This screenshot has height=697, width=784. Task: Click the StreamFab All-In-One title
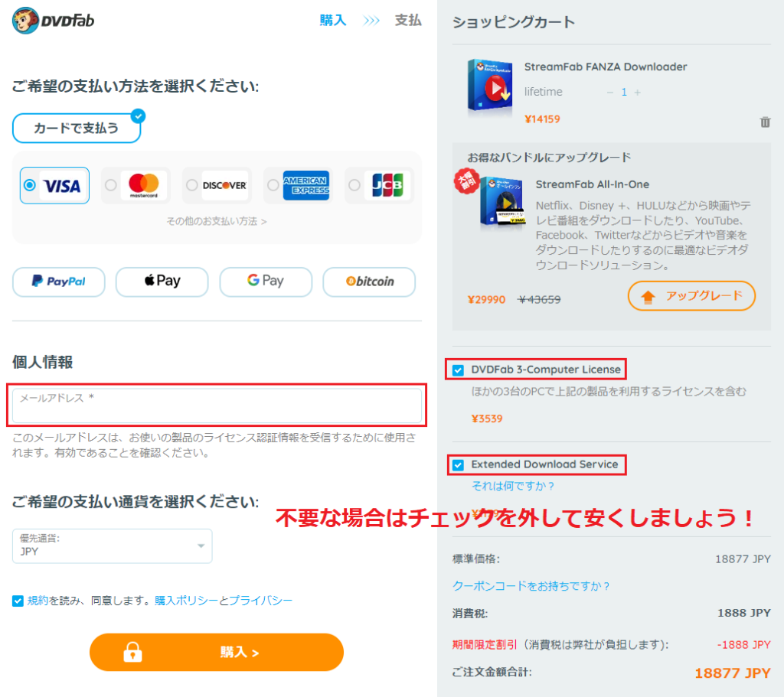pos(593,184)
